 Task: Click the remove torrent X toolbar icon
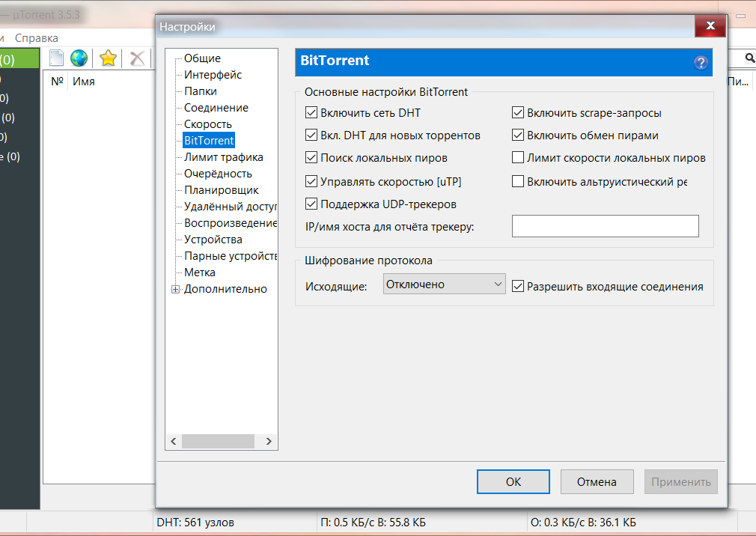click(137, 58)
